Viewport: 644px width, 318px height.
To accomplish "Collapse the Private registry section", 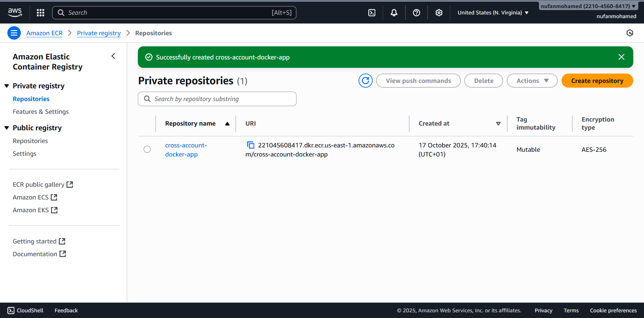I will point(7,86).
